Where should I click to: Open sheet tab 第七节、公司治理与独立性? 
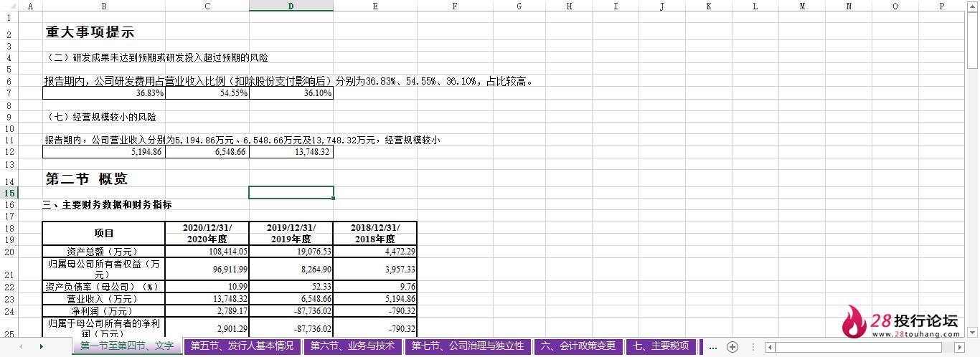point(468,346)
